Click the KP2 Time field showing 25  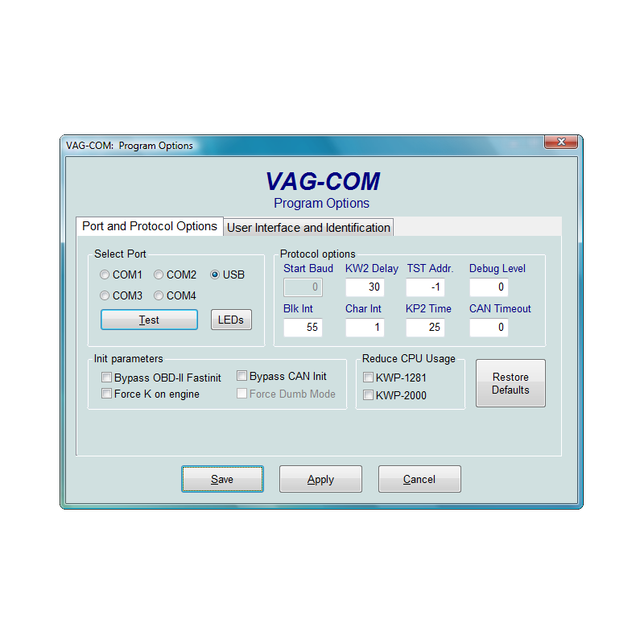click(425, 328)
